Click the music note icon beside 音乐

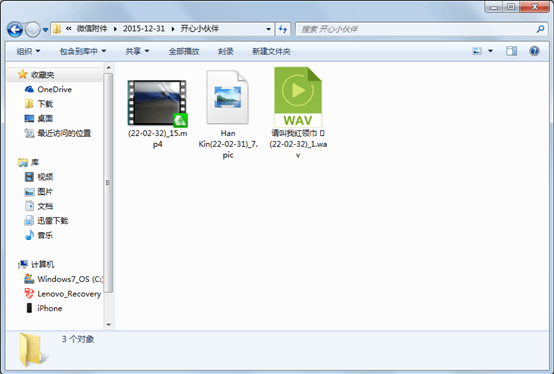(29, 235)
